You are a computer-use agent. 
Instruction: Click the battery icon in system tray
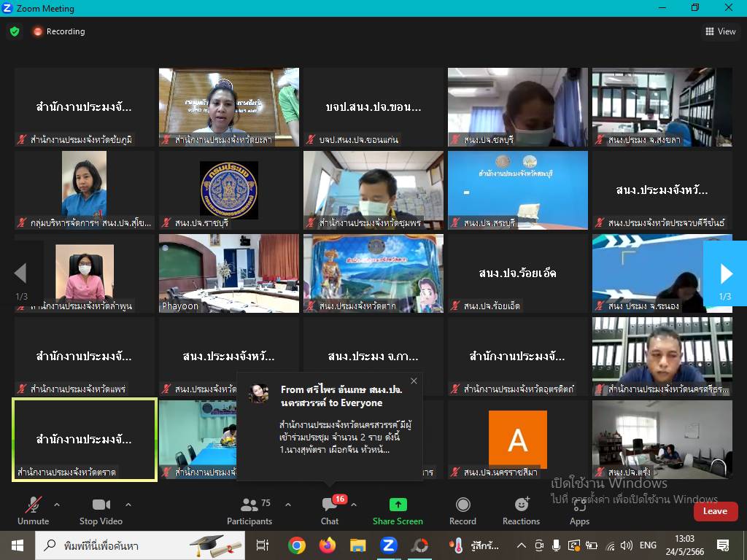tap(592, 545)
